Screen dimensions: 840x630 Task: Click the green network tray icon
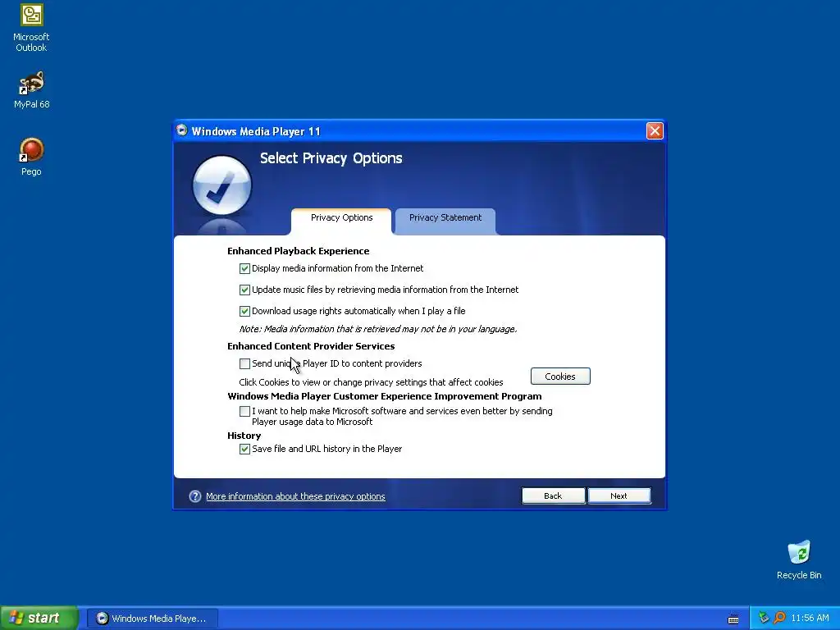coord(764,618)
